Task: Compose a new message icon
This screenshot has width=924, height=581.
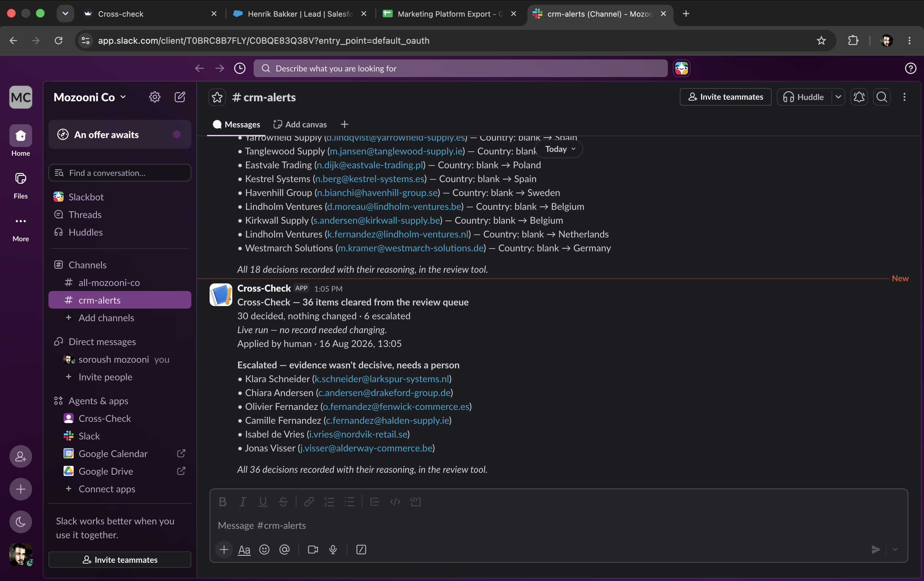Action: [x=180, y=97]
